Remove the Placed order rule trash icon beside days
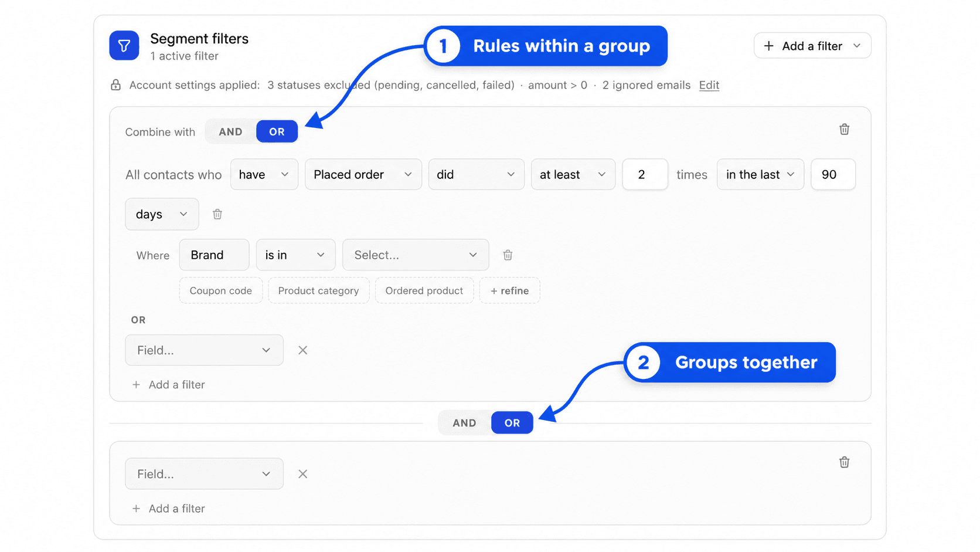This screenshot has height=552, width=980. coord(217,214)
